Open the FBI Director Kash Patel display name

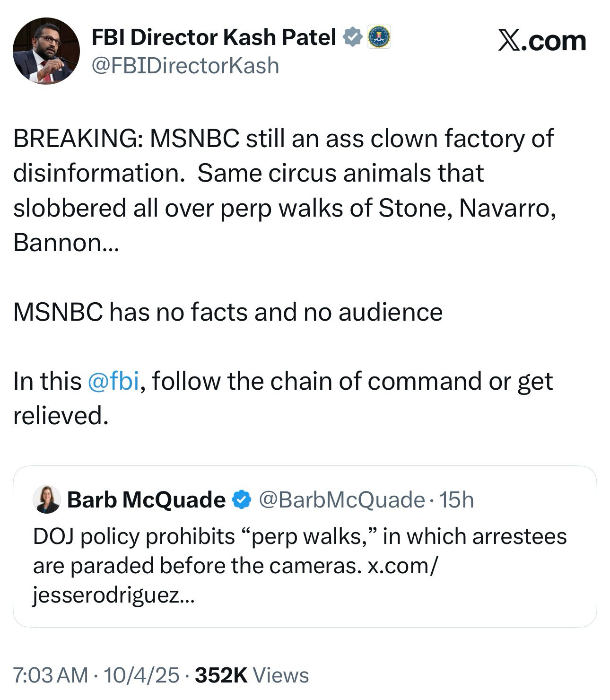tap(213, 37)
